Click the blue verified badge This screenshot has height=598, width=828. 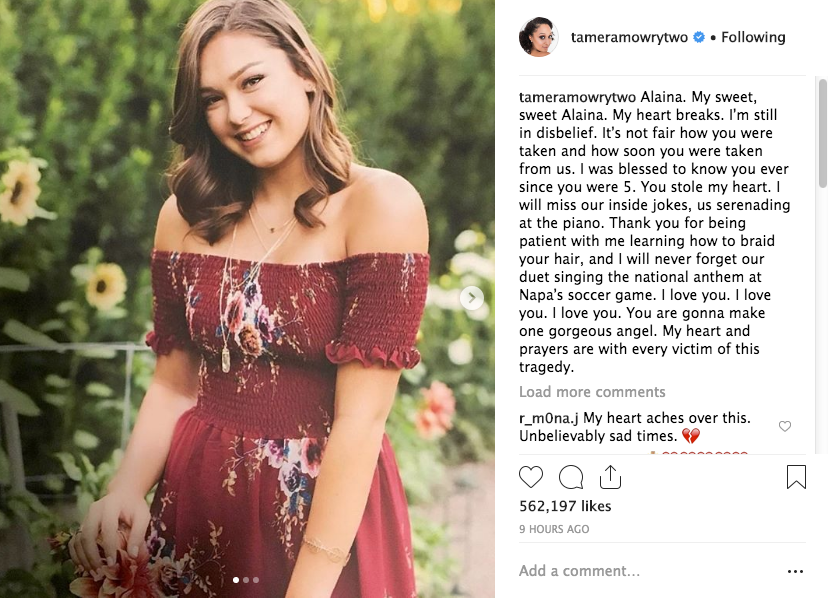pyautogui.click(x=699, y=38)
